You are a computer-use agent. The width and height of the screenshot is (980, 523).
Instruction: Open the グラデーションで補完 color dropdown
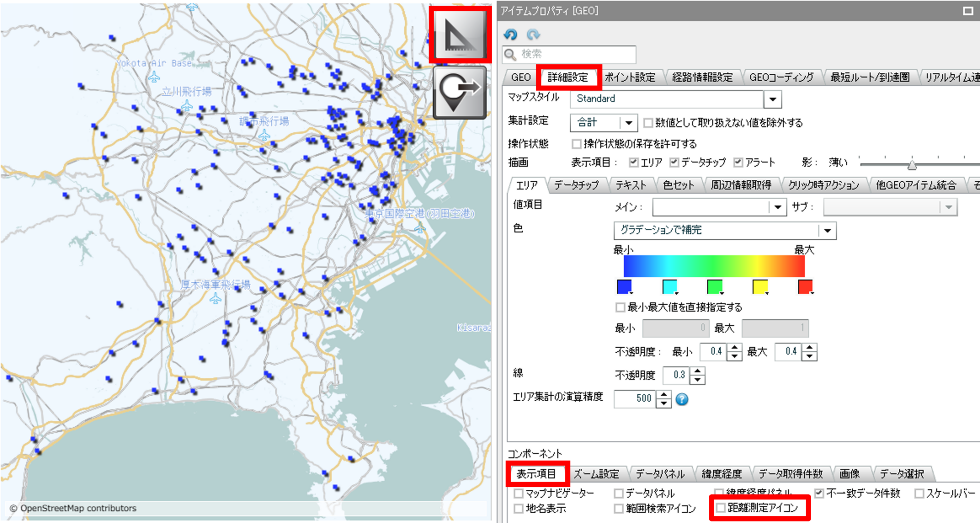pyautogui.click(x=827, y=231)
